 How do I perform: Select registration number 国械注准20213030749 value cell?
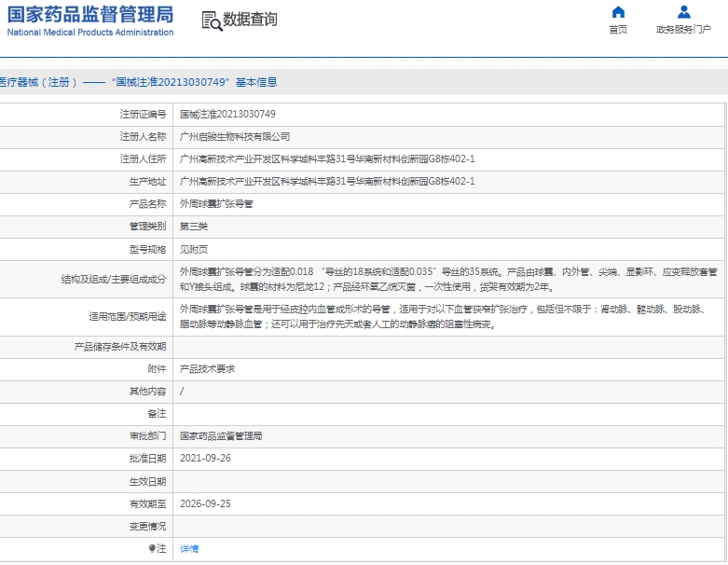[227, 114]
